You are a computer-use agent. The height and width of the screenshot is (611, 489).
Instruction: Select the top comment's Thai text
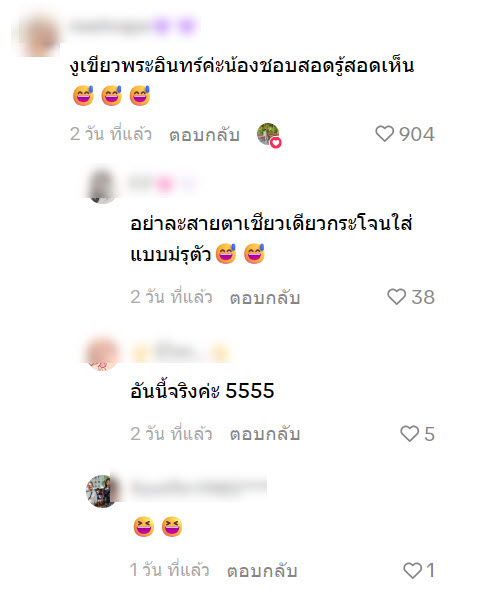(x=242, y=66)
